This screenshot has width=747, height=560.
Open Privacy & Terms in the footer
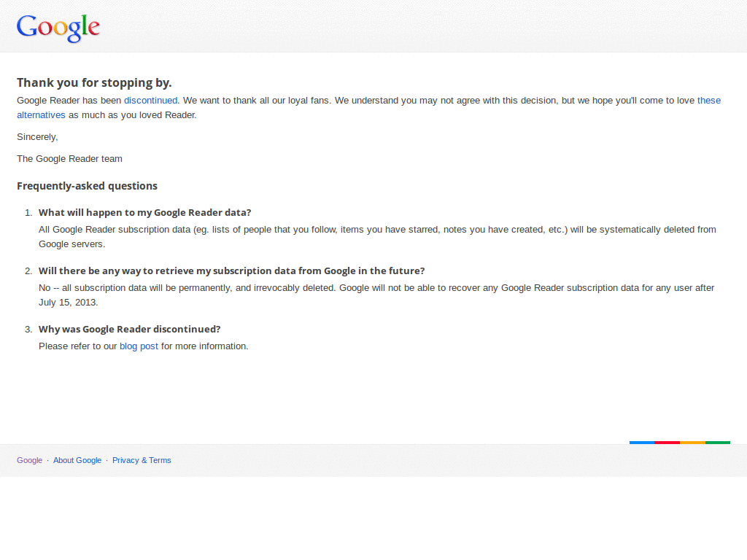pyautogui.click(x=142, y=461)
